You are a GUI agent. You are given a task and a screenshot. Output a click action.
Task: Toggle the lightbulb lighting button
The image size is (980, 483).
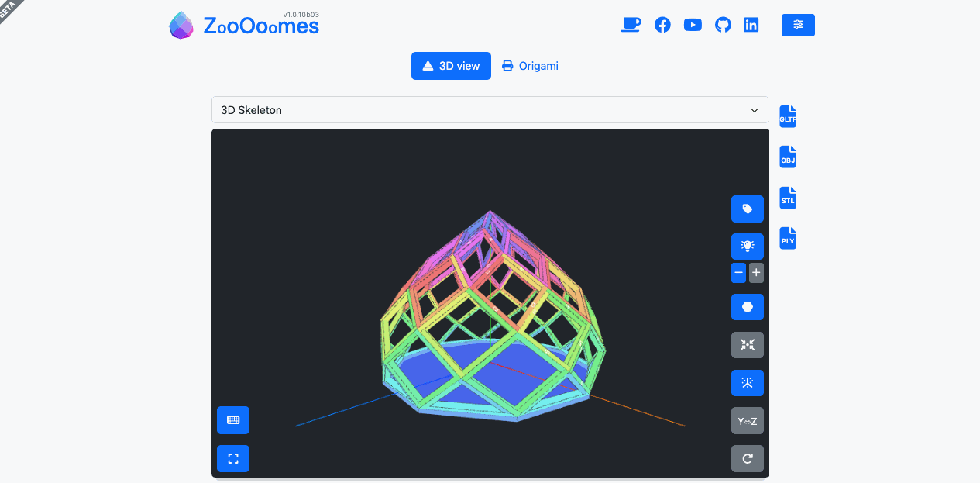point(747,247)
